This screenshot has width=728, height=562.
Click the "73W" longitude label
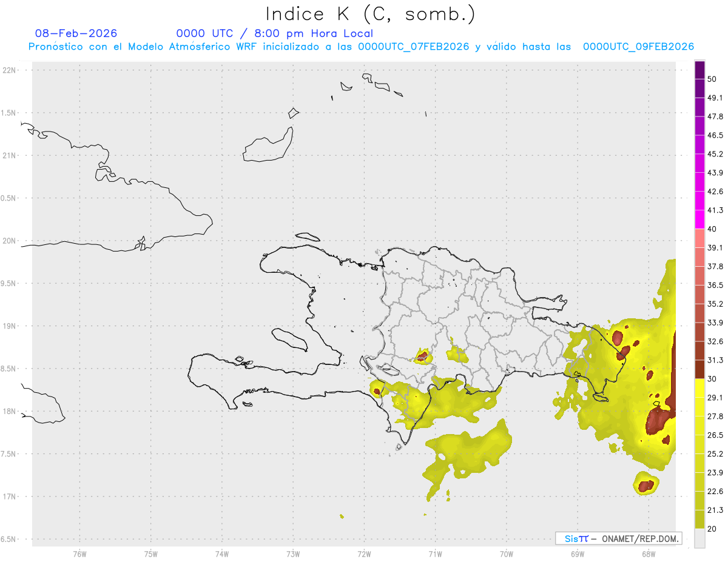tap(293, 555)
